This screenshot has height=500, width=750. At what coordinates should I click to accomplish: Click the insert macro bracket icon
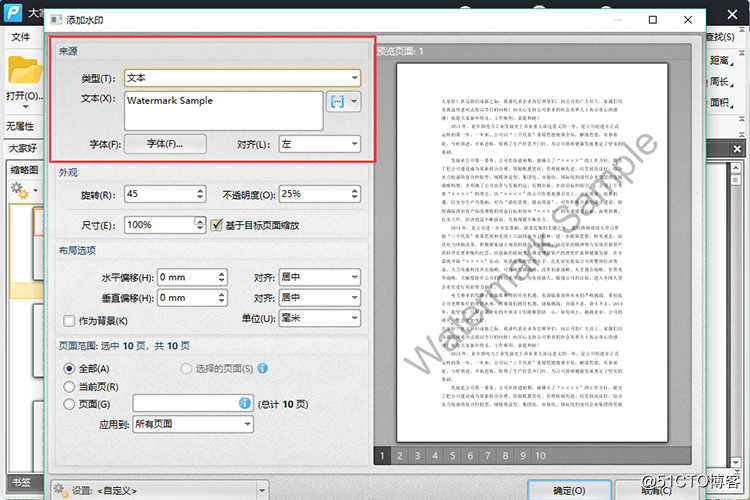pyautogui.click(x=337, y=101)
